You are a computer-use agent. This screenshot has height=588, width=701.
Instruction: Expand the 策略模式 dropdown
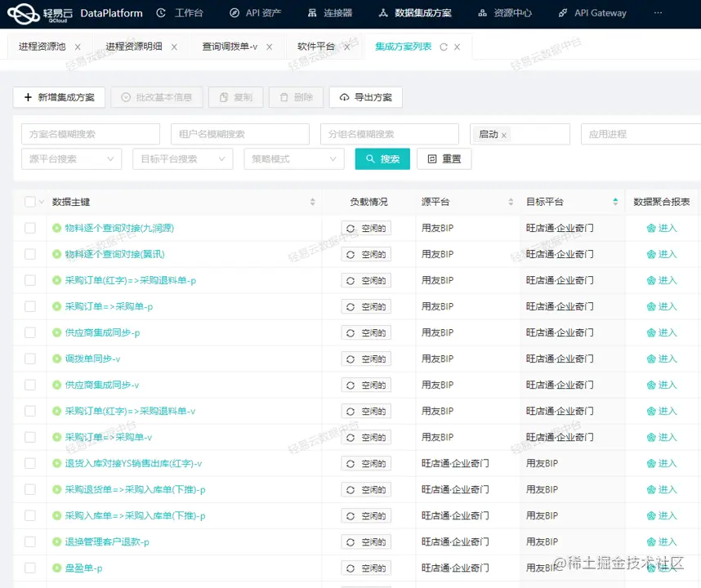(293, 158)
